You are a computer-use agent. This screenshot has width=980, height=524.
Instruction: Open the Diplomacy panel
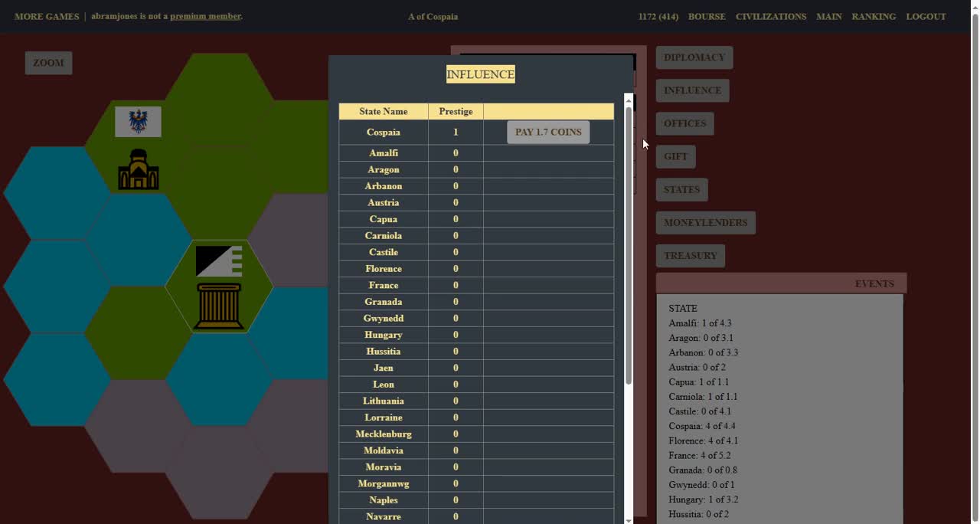point(694,57)
